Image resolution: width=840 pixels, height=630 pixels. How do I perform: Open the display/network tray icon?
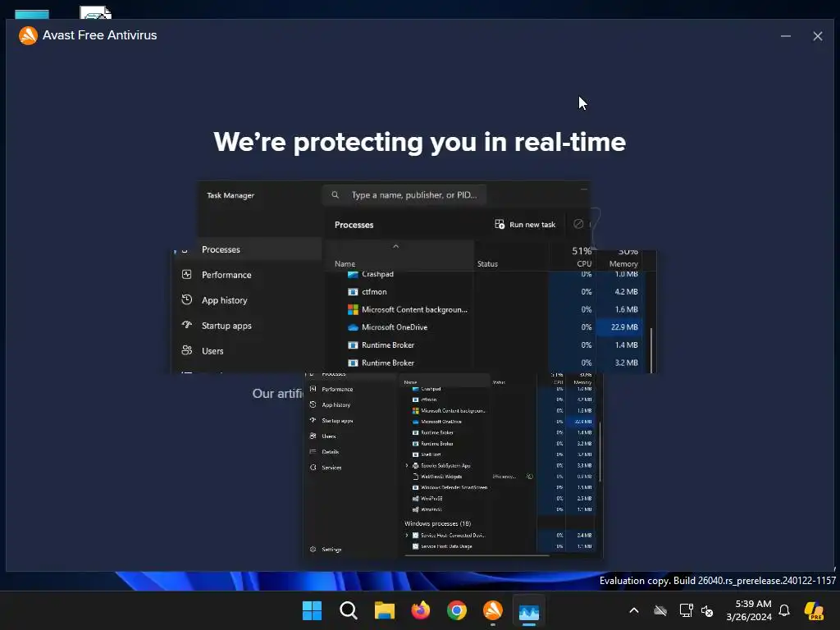point(687,610)
